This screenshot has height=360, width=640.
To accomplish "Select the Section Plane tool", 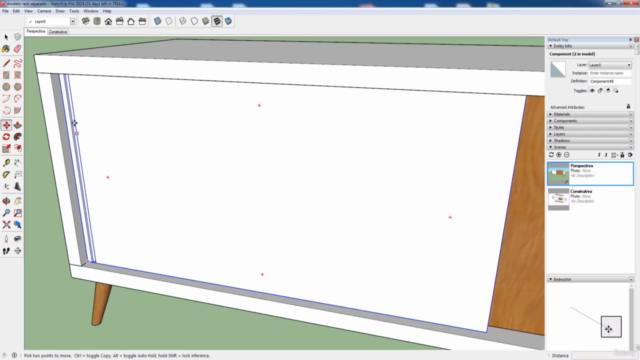I will 18,251.
